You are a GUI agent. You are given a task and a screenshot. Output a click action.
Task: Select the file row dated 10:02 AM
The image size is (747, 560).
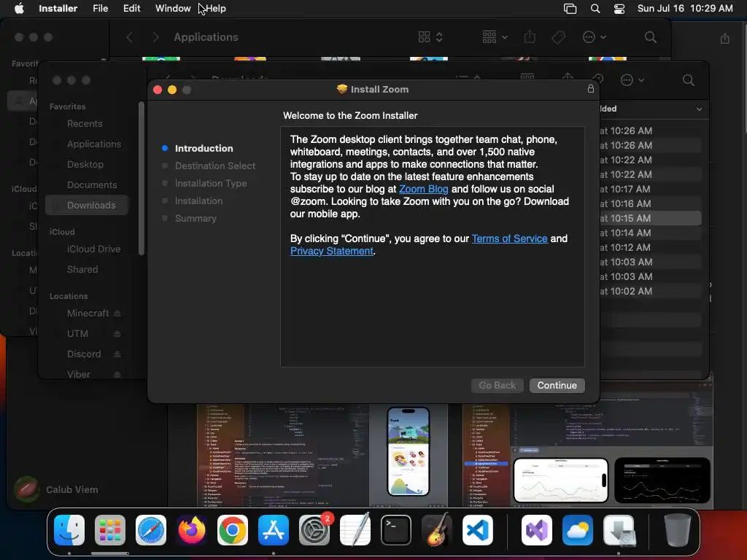[x=650, y=291]
